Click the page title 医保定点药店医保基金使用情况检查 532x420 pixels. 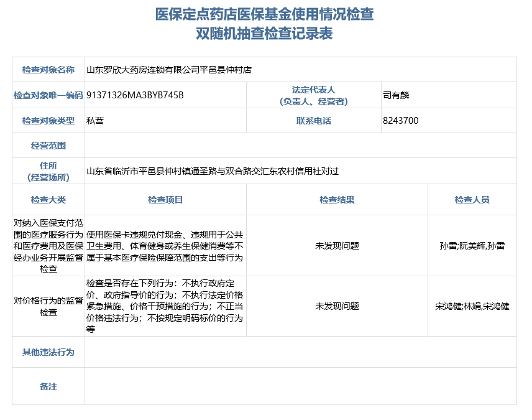click(x=264, y=14)
